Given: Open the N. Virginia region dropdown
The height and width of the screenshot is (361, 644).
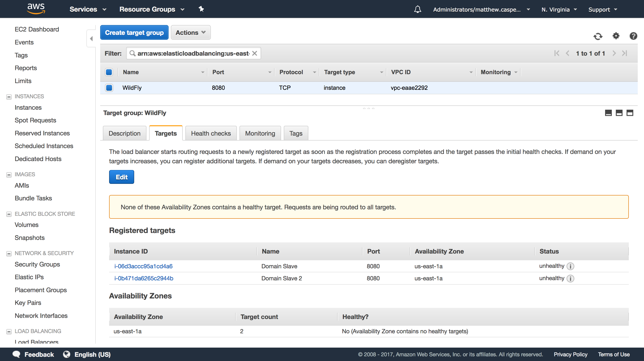Looking at the screenshot, I should (x=559, y=9).
